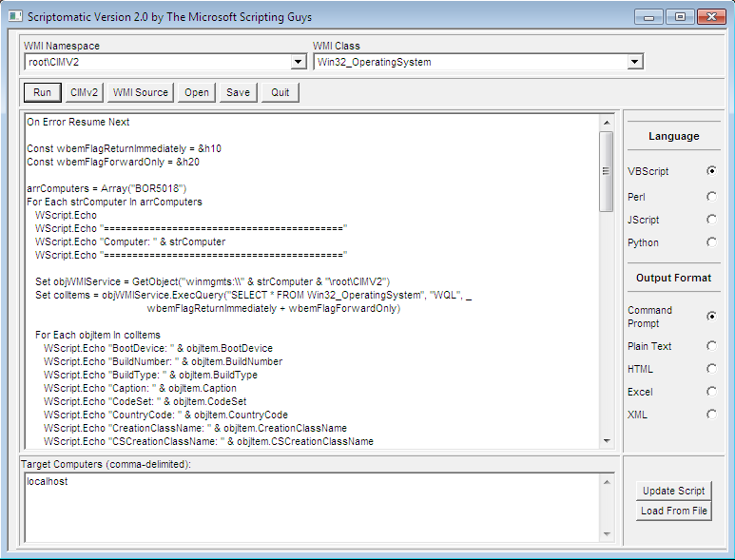The width and height of the screenshot is (735, 560).
Task: Click the root\CIMV2 namespace combo box
Action: pos(165,62)
